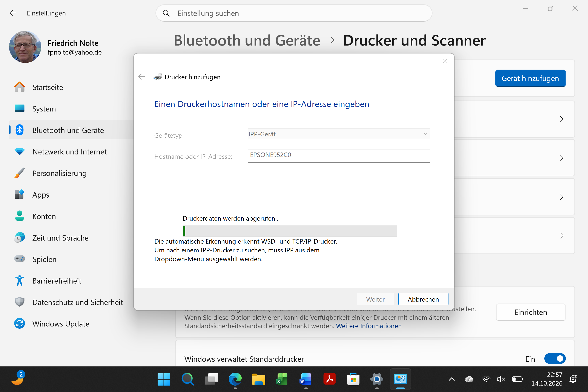The width and height of the screenshot is (588, 392).
Task: Open the Friedrich Nolte account profile
Action: pyautogui.click(x=55, y=47)
